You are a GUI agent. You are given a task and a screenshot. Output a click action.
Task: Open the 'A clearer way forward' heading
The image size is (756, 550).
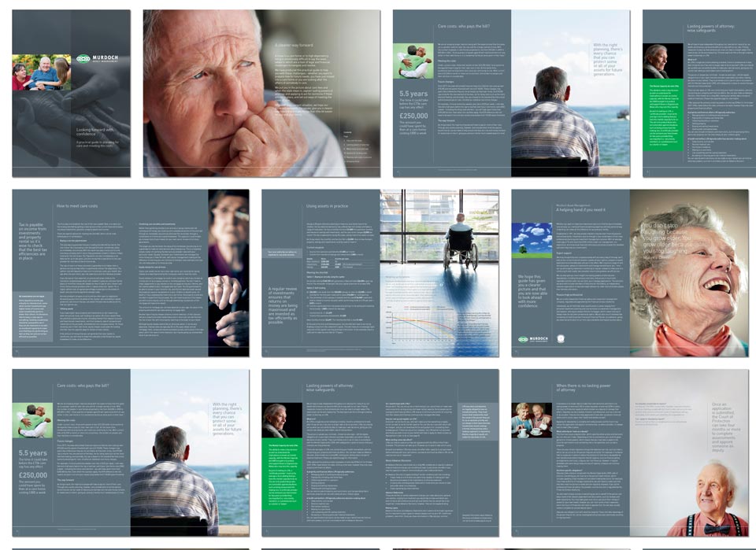294,45
